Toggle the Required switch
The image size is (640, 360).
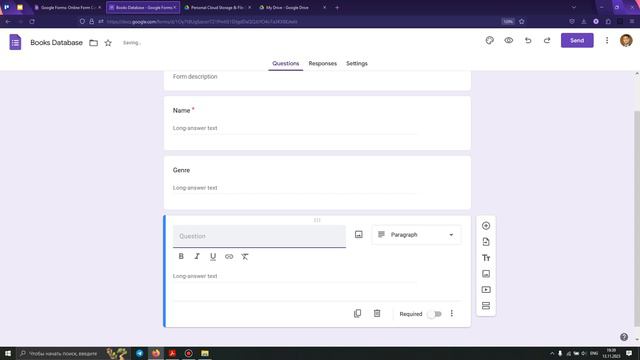pos(434,314)
